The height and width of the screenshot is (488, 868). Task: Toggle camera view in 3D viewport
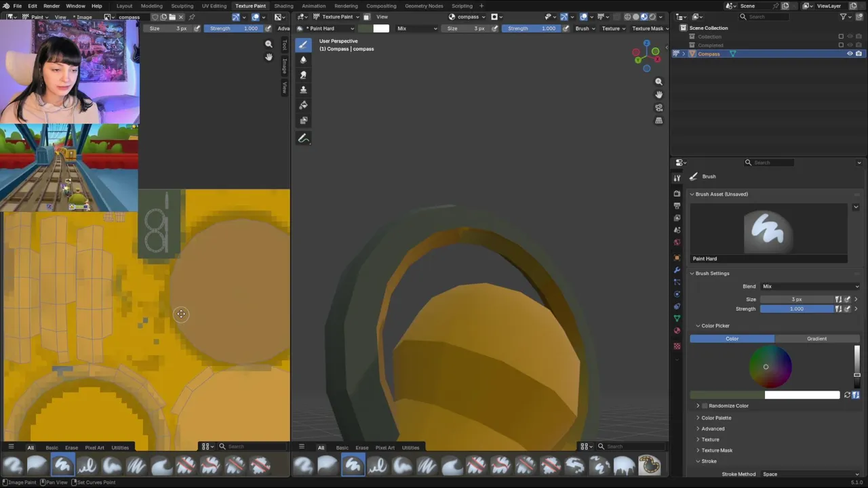click(658, 107)
